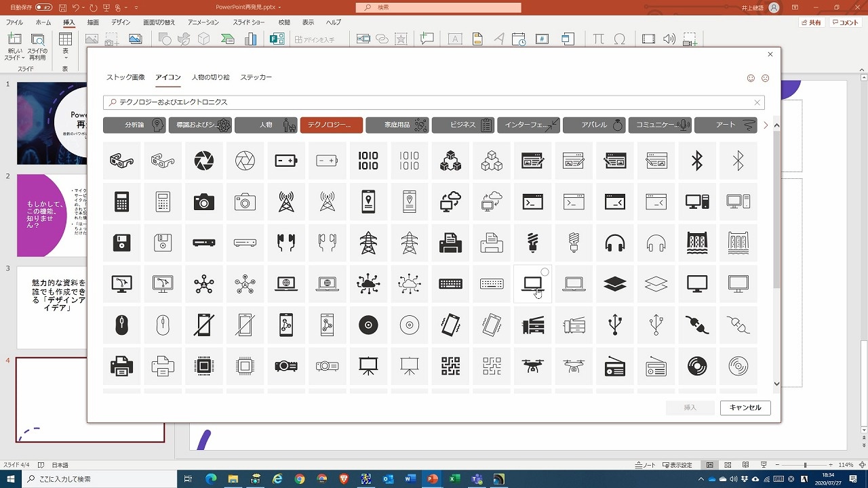
Task: Select the solid camera icon
Action: 204,201
